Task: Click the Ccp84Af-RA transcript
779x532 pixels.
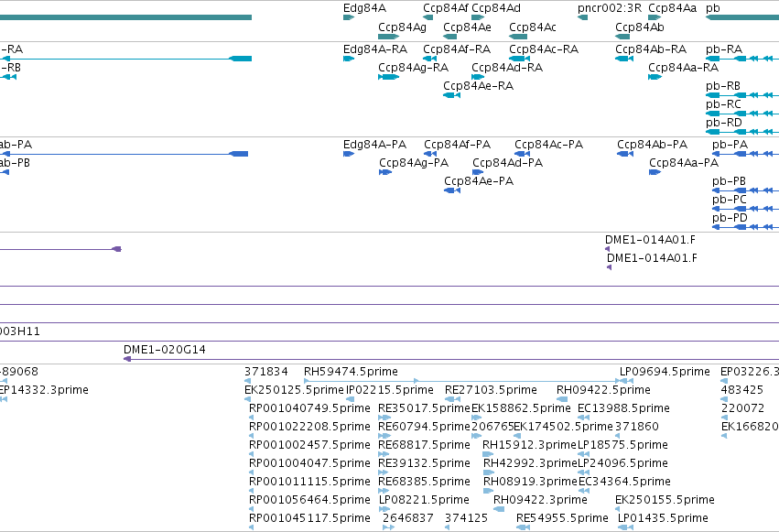Action: 429,59
